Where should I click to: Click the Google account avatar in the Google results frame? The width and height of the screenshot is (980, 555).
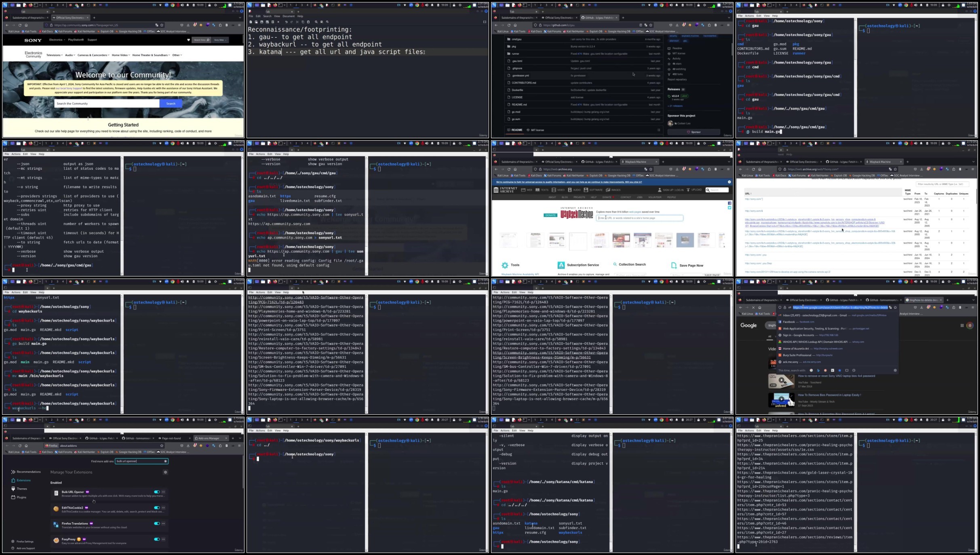[x=969, y=325]
